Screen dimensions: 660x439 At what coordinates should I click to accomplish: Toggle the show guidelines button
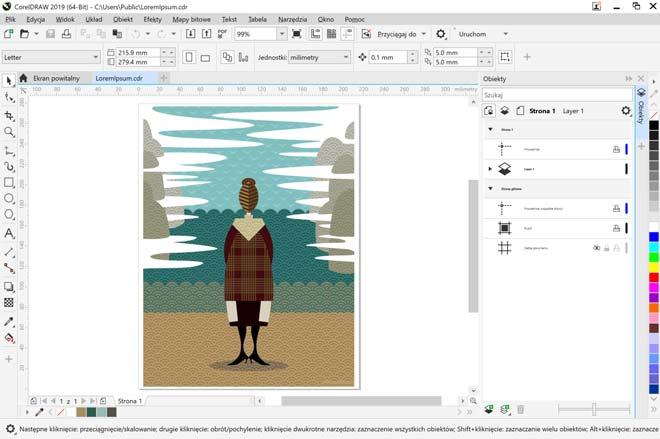[347, 34]
